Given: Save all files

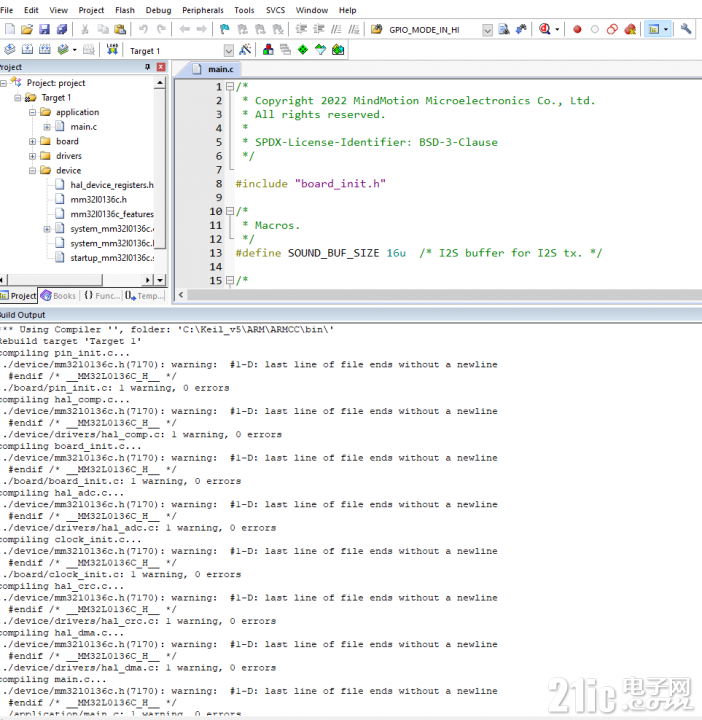Looking at the screenshot, I should tap(62, 29).
